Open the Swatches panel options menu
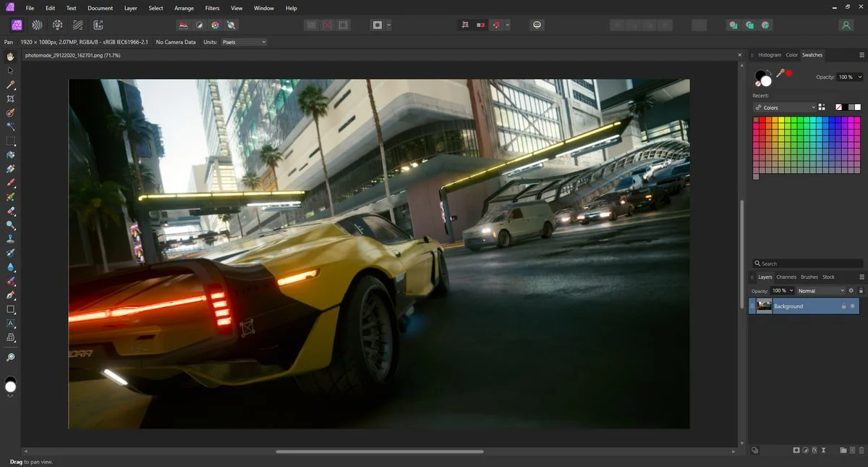The height and width of the screenshot is (467, 868). [861, 55]
